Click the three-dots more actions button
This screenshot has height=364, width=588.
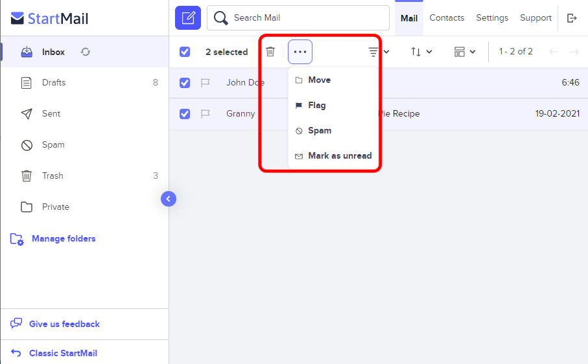[x=300, y=52]
